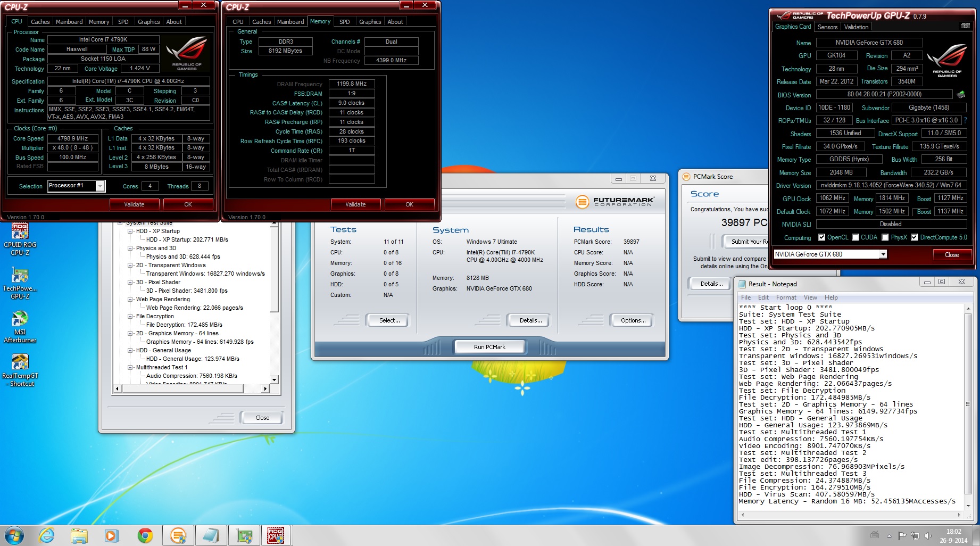Collapse the File Decryption tree node
Screen dimensions: 980x546
pos(130,316)
